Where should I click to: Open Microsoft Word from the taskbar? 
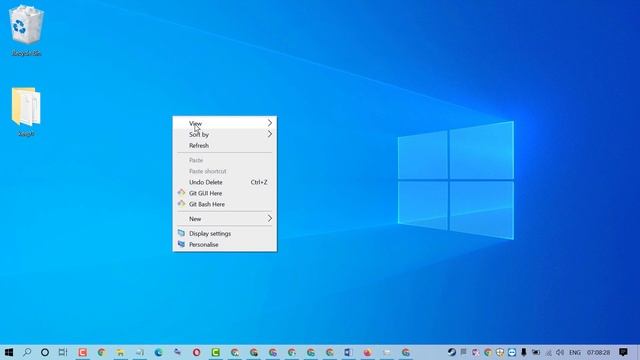[x=348, y=352]
